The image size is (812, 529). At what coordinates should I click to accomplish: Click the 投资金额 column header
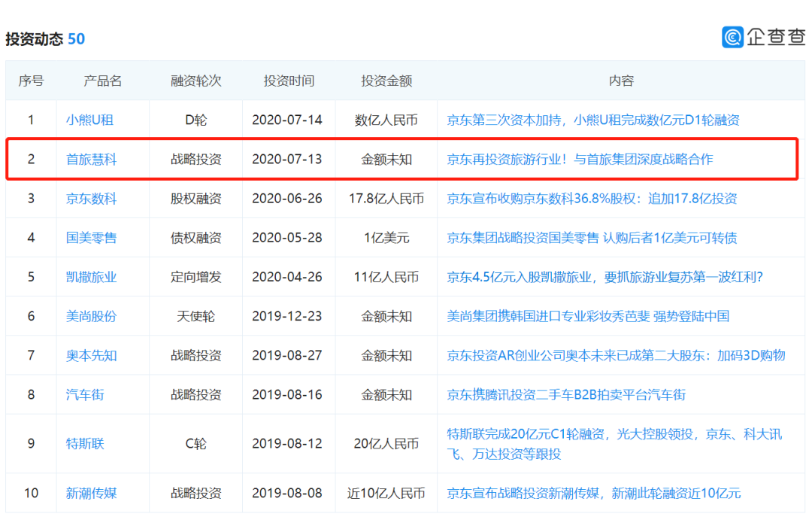tap(386, 81)
